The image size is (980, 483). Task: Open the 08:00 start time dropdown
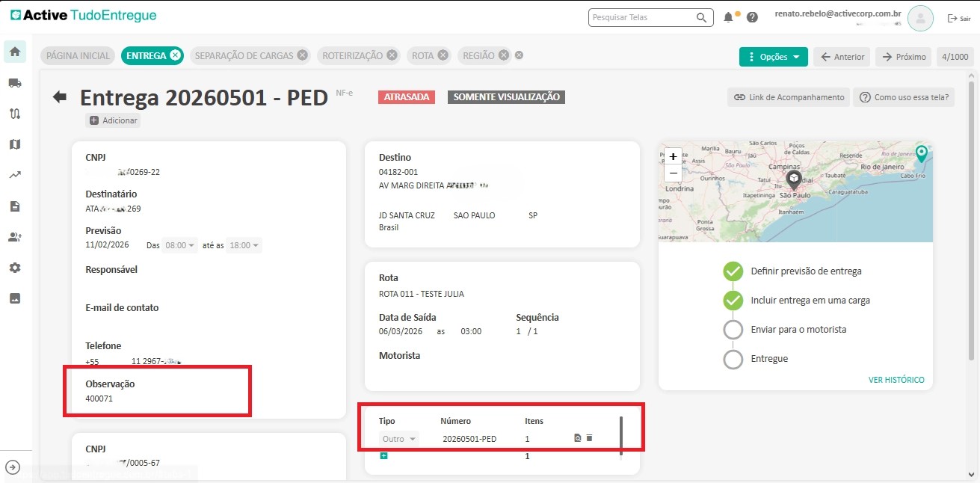pyautogui.click(x=180, y=245)
